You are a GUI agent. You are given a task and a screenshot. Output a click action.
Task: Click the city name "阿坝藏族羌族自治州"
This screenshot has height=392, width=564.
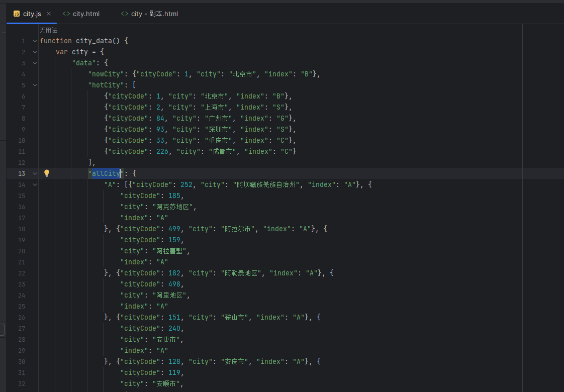[266, 185]
